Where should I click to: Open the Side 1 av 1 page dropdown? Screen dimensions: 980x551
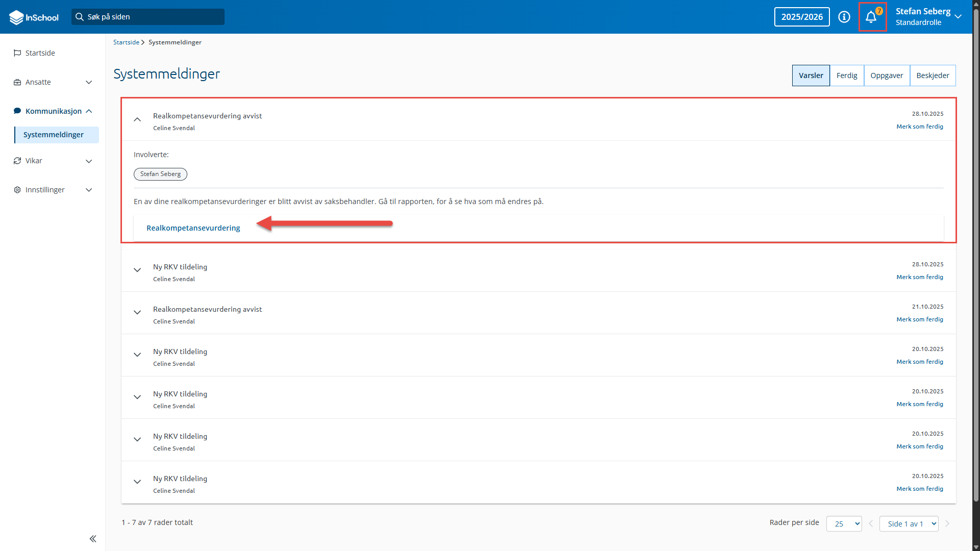[x=909, y=524]
